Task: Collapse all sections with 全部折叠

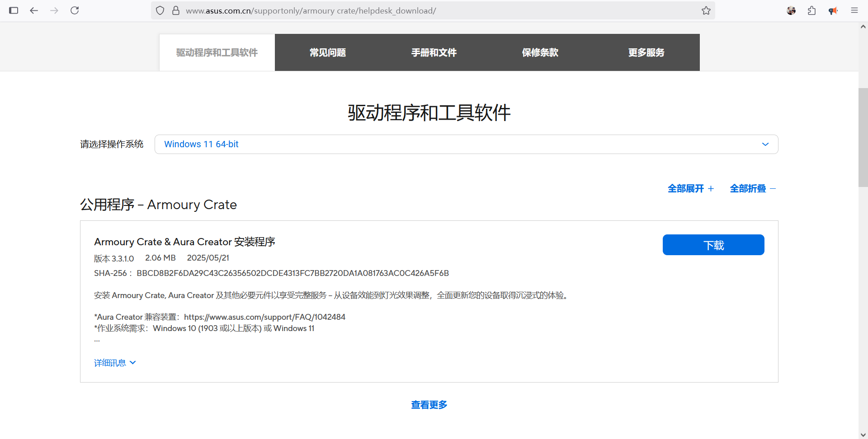Action: (753, 188)
